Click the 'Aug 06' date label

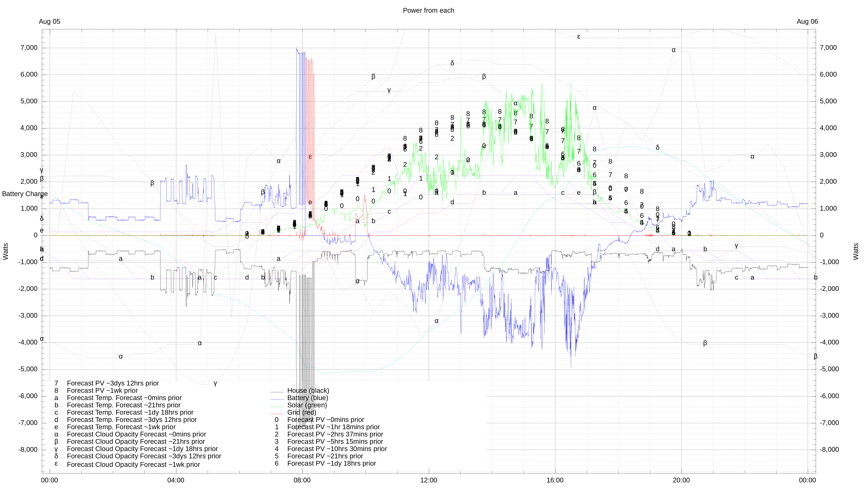pyautogui.click(x=807, y=22)
